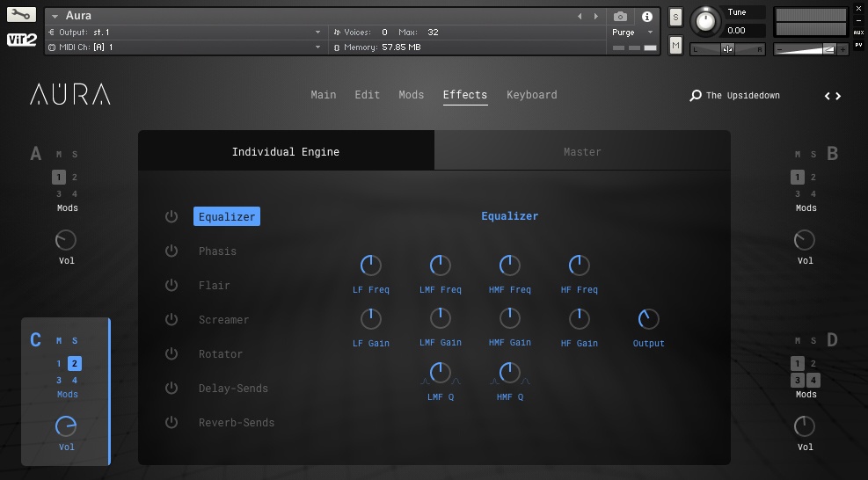
Task: Turn on the Screamer power icon
Action: click(171, 319)
